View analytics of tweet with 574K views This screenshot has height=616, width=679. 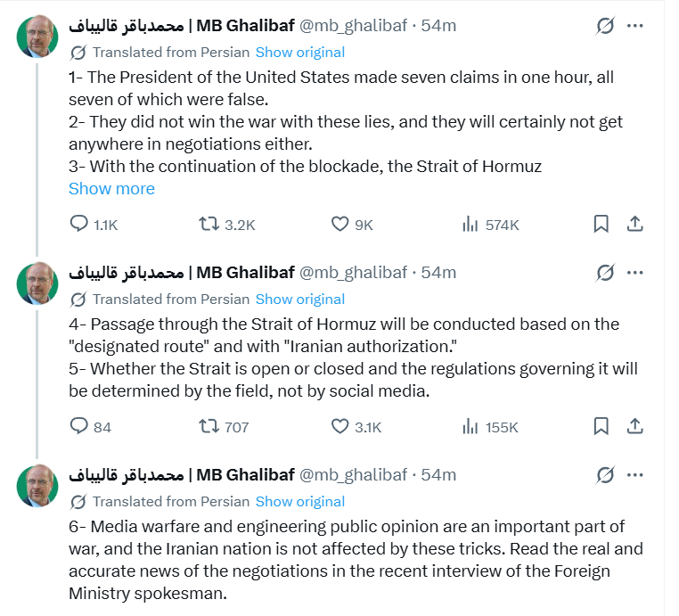470,225
